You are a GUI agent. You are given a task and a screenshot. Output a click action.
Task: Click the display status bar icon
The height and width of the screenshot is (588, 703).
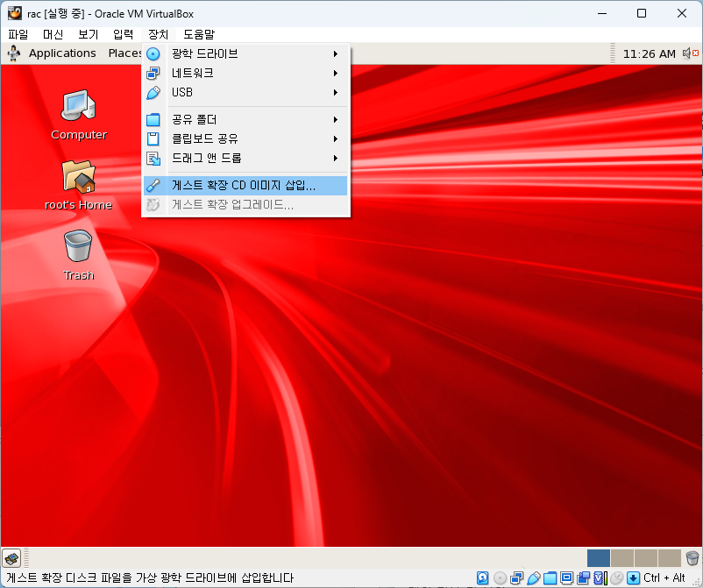tap(567, 578)
